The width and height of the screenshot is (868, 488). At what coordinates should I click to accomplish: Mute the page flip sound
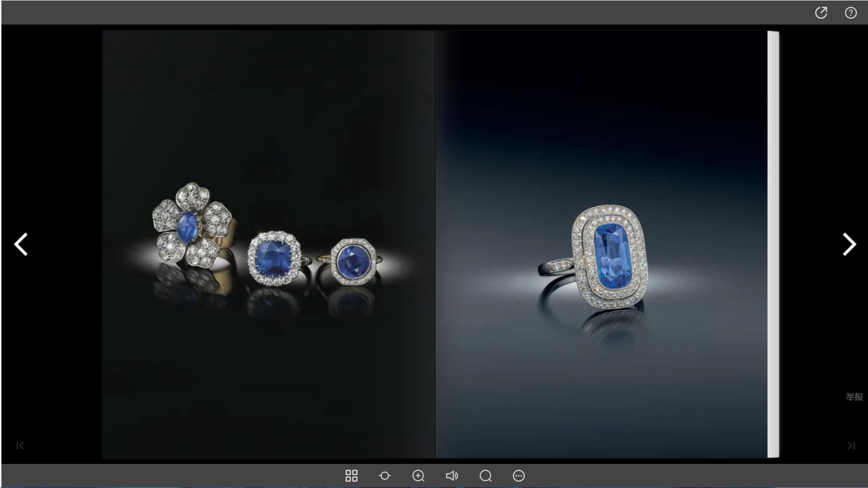452,476
